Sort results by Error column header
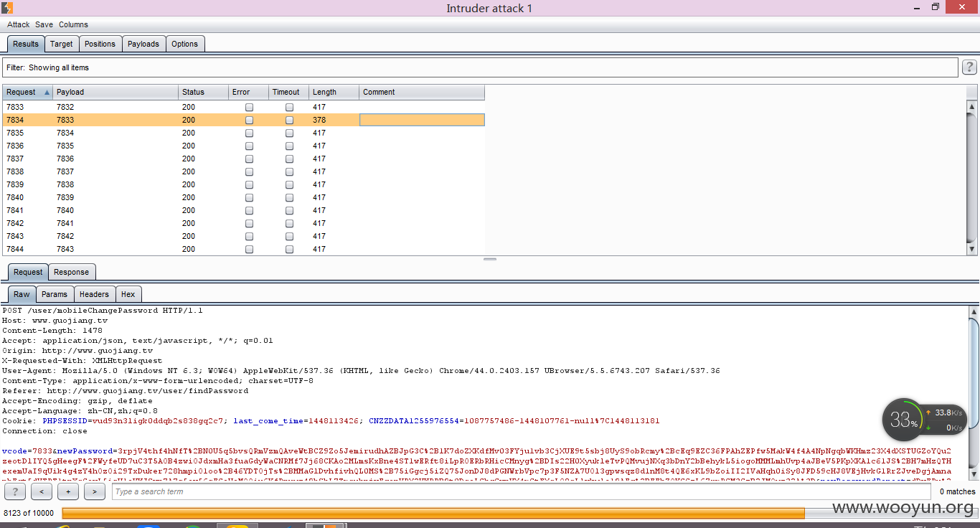Image resolution: width=980 pixels, height=528 pixels. [x=248, y=92]
